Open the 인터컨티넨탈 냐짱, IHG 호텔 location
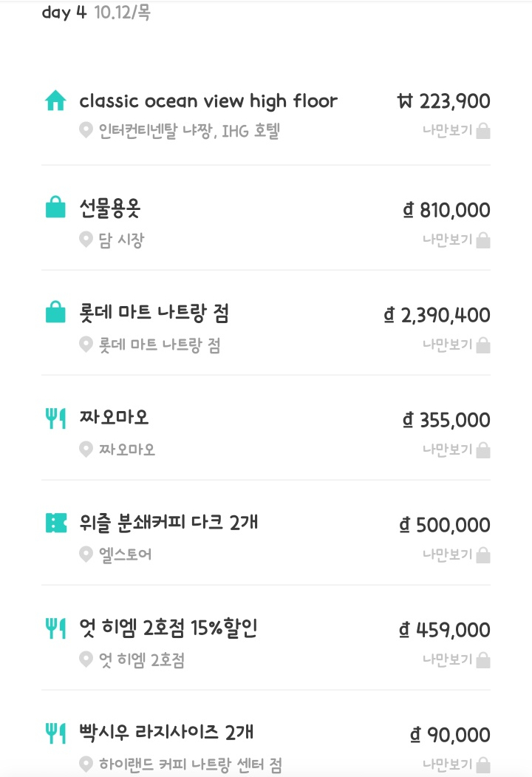 click(x=189, y=132)
